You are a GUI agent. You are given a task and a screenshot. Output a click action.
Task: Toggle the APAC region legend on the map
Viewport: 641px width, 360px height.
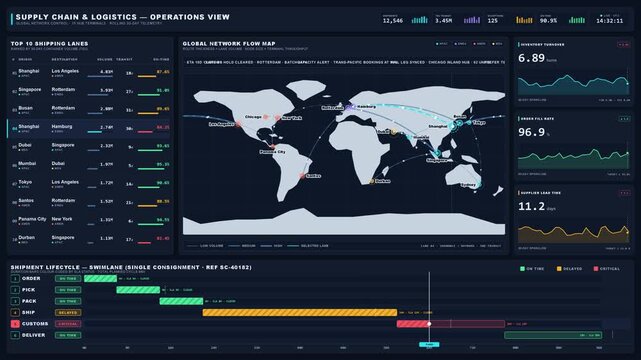click(442, 44)
